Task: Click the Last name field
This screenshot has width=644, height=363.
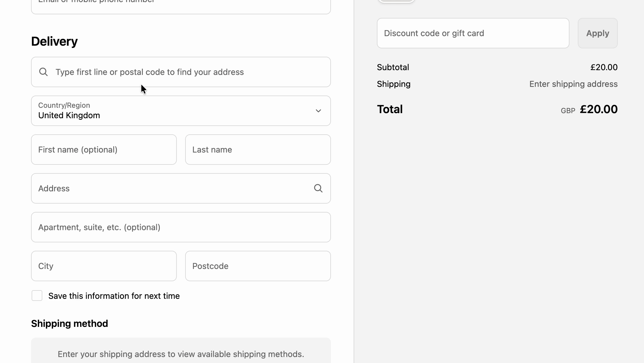Action: (x=258, y=150)
